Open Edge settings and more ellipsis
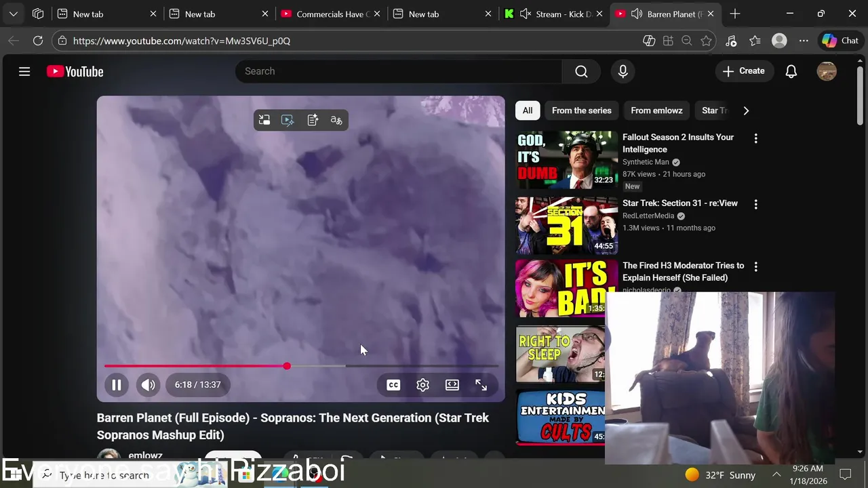868x488 pixels. point(804,41)
